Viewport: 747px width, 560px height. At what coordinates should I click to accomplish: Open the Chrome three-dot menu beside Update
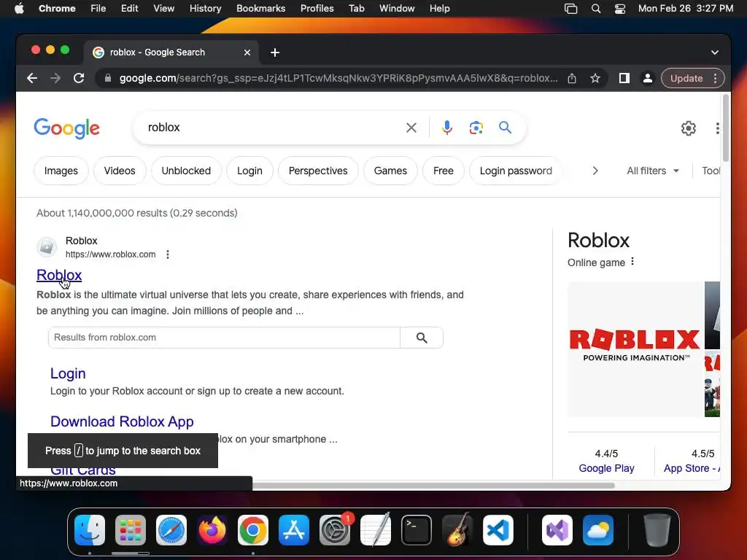click(715, 78)
